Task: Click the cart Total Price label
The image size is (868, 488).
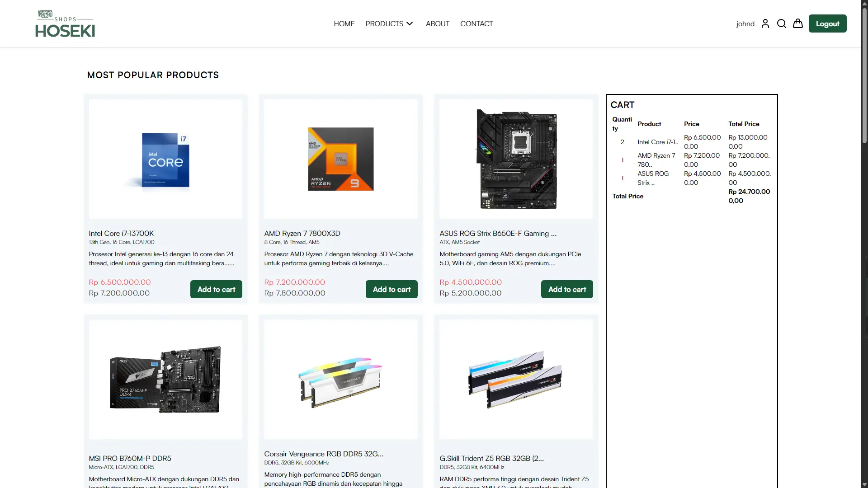Action: tap(627, 196)
